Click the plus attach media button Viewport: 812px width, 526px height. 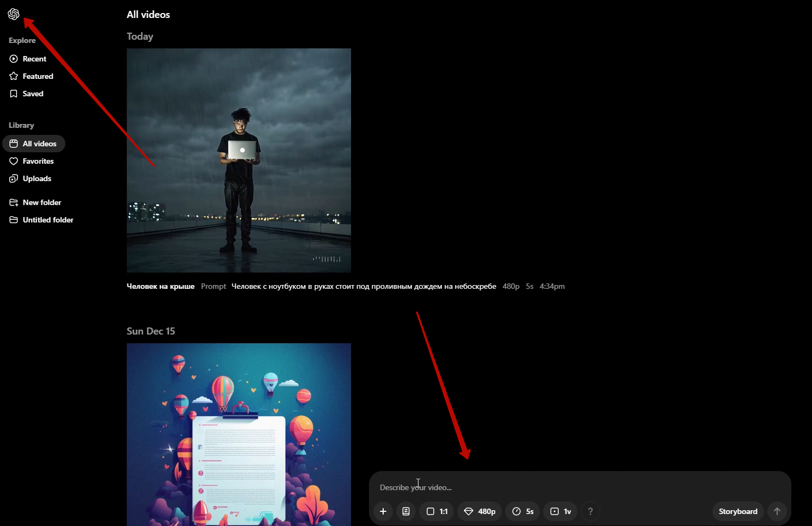pyautogui.click(x=383, y=511)
